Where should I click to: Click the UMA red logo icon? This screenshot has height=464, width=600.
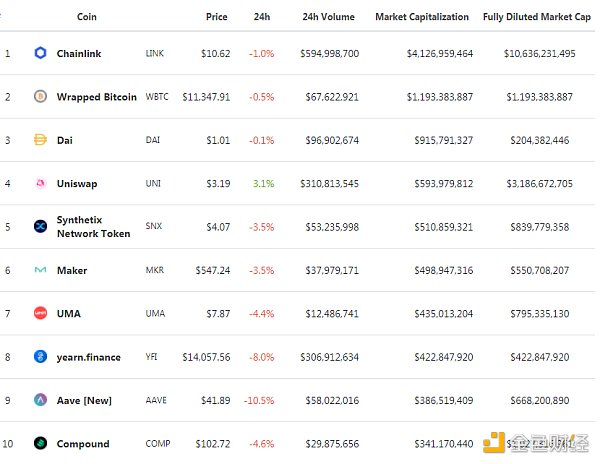click(40, 314)
